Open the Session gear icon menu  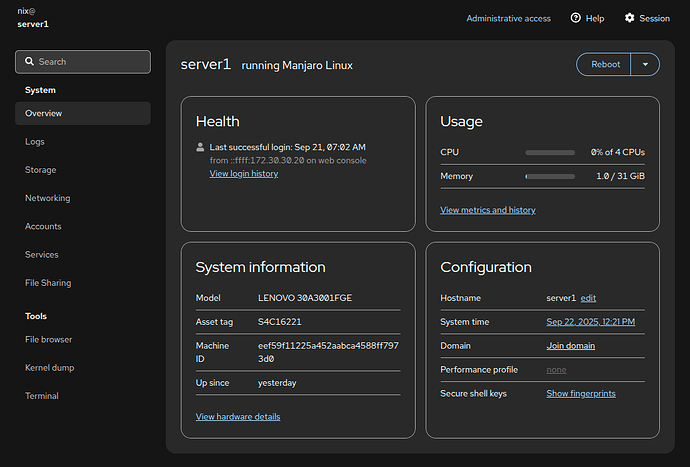pyautogui.click(x=630, y=18)
